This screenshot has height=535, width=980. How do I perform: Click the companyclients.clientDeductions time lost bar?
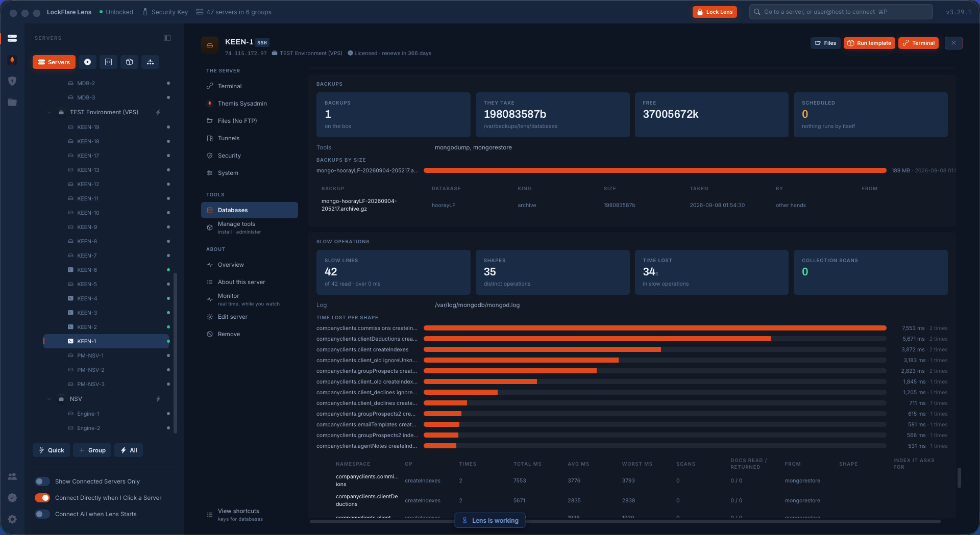click(x=597, y=339)
